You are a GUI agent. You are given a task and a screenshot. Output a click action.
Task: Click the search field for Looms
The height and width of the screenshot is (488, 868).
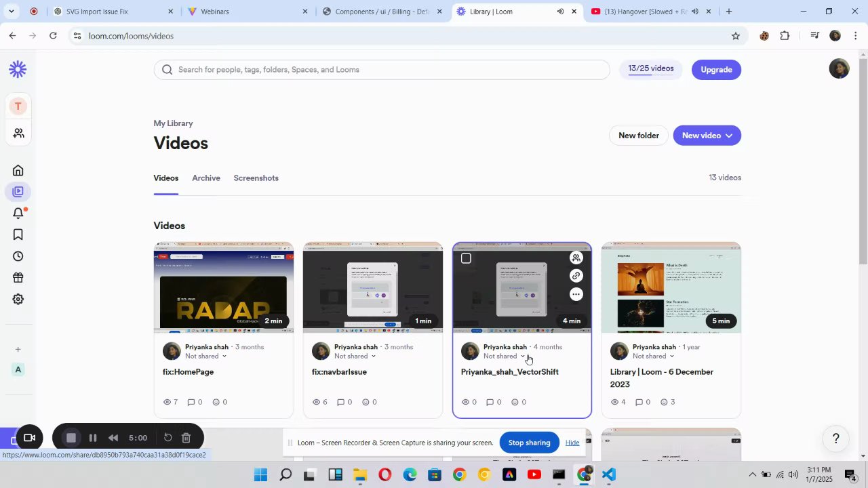pyautogui.click(x=382, y=70)
